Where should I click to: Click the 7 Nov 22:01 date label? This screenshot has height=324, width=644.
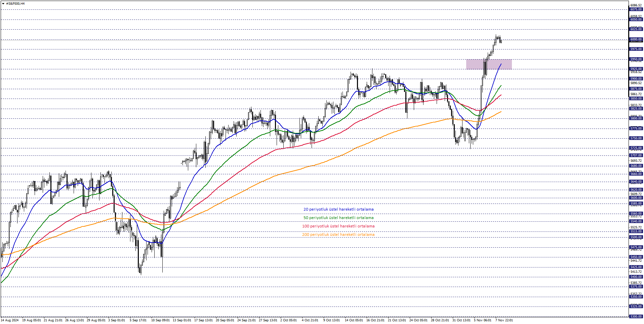pyautogui.click(x=505, y=320)
